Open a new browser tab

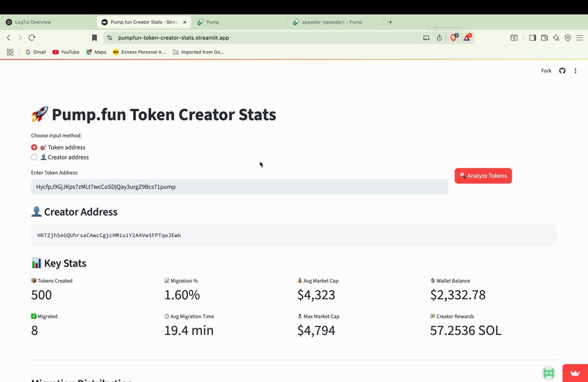[391, 22]
